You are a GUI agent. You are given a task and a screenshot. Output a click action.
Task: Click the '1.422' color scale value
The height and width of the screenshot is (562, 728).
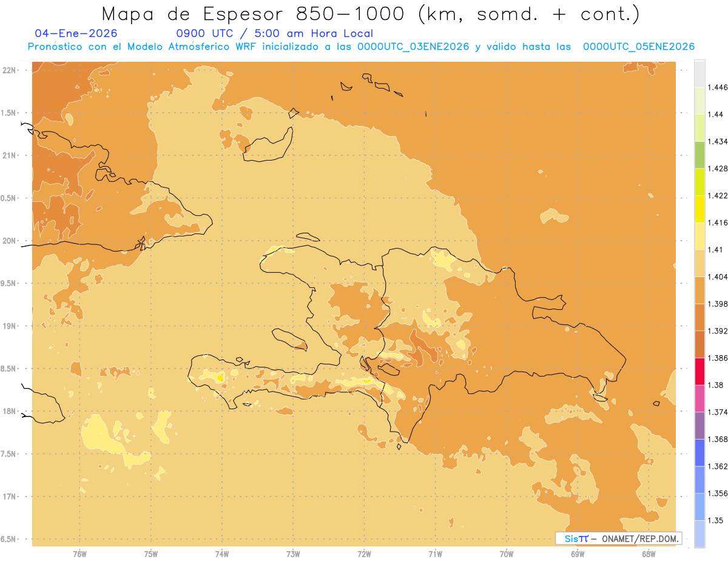[717, 196]
